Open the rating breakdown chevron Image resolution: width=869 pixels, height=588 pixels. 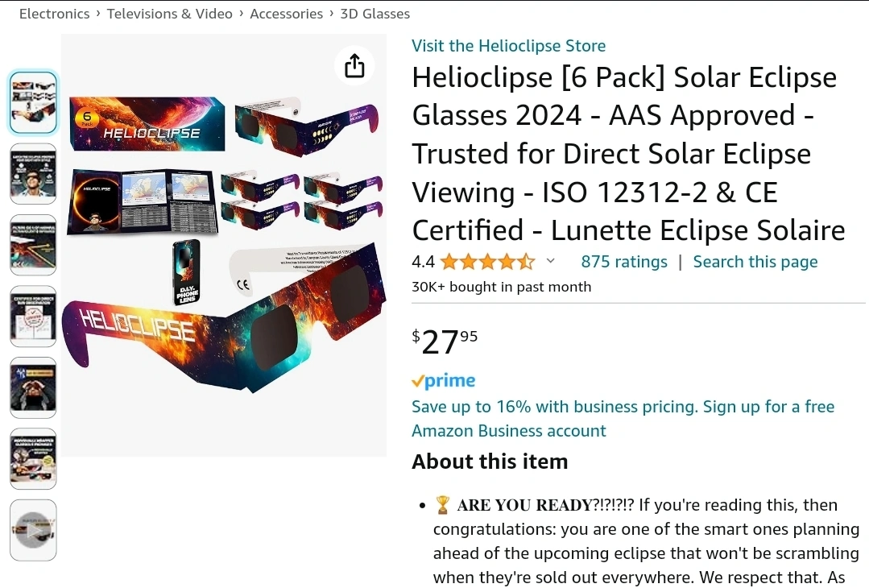[x=551, y=261]
